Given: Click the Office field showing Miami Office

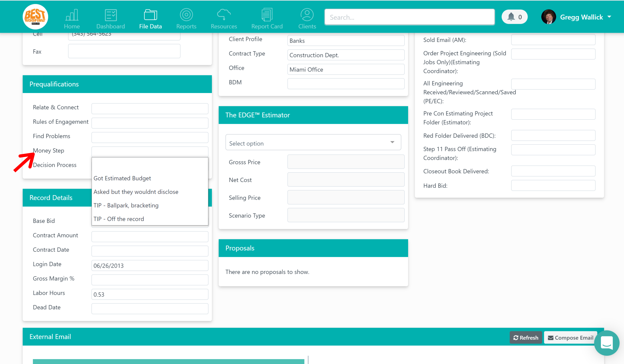Looking at the screenshot, I should pyautogui.click(x=346, y=69).
